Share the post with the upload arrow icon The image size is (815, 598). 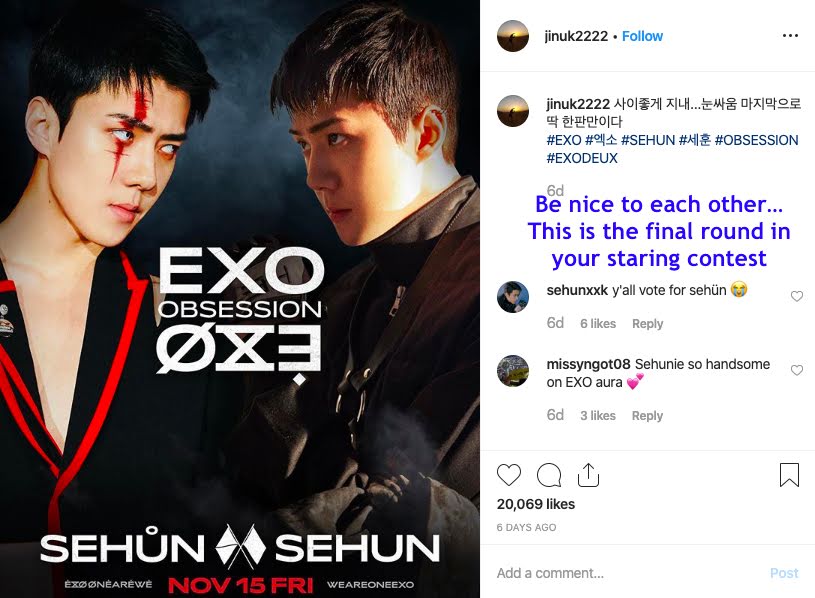click(588, 474)
